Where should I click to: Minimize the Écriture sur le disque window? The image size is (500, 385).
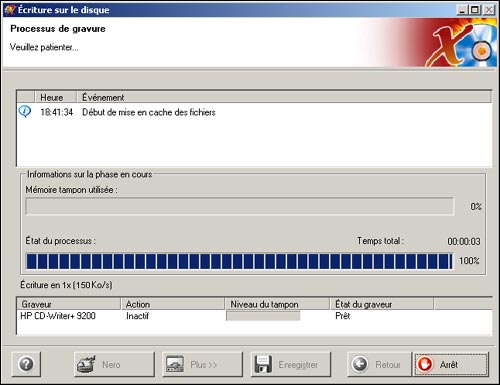pos(462,10)
